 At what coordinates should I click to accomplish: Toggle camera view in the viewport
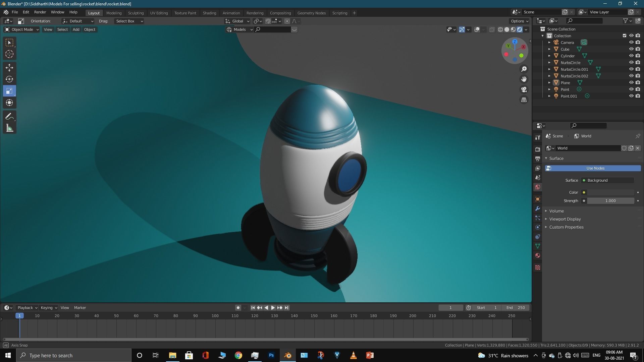click(524, 89)
